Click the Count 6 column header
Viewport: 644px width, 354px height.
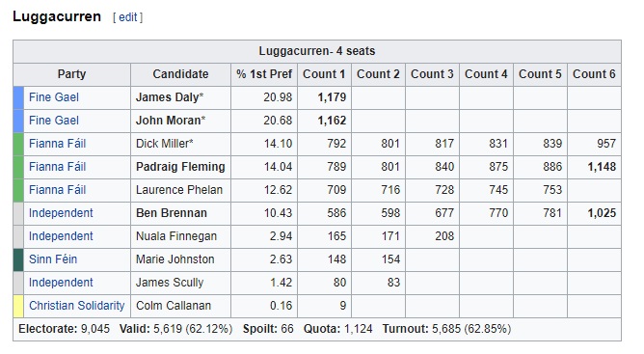click(594, 74)
